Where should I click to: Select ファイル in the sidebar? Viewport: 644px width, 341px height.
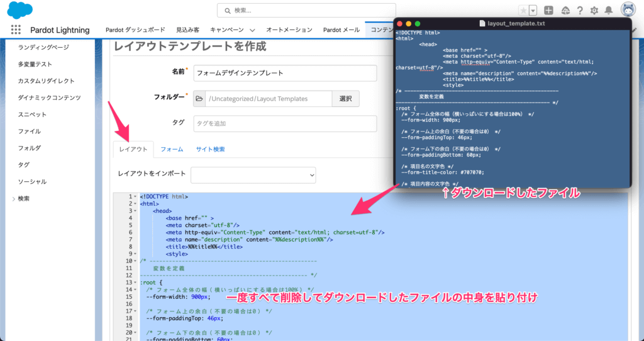[29, 131]
